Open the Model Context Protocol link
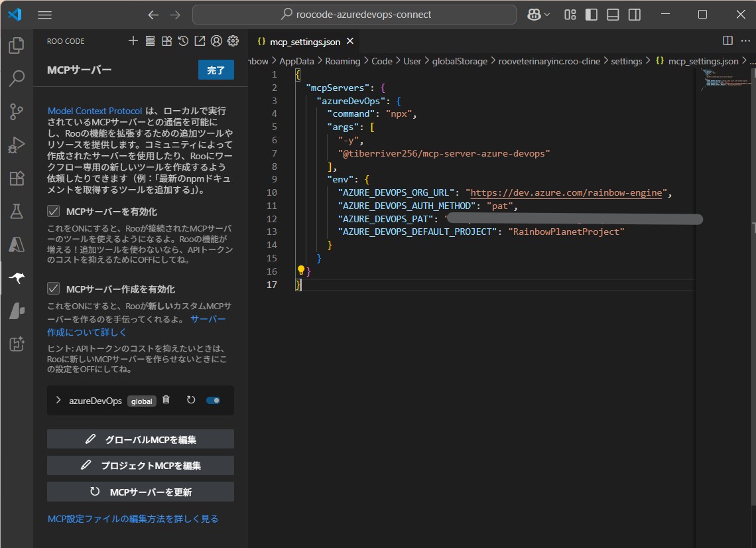 tap(95, 111)
